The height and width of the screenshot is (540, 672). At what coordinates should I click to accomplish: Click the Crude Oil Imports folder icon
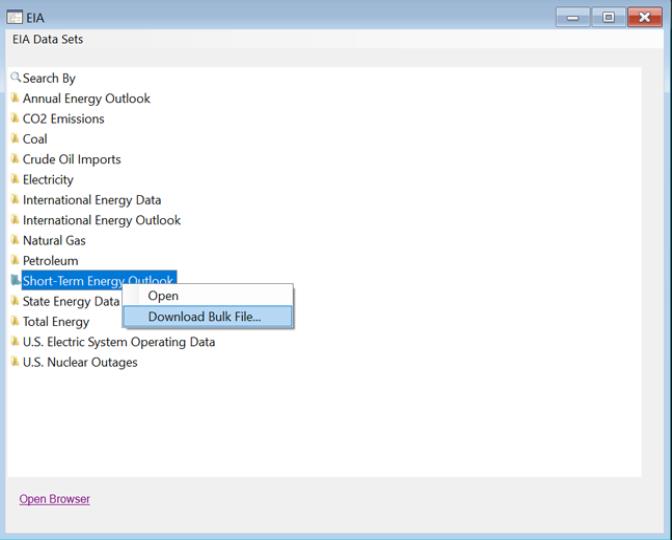[x=15, y=159]
